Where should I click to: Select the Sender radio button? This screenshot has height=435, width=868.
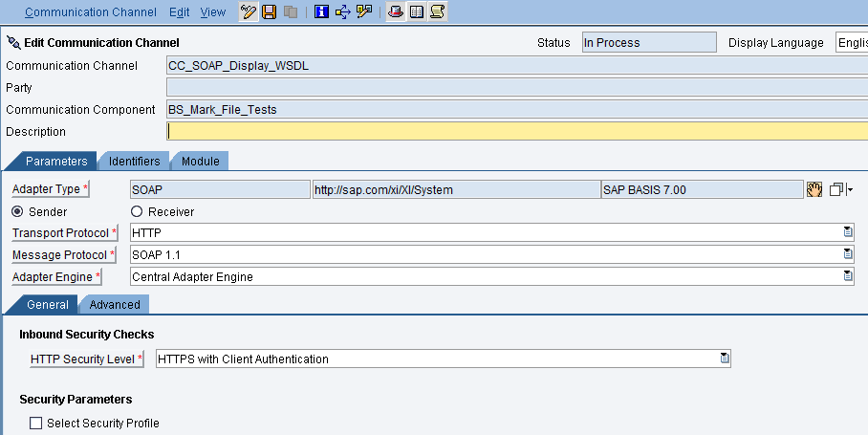[x=18, y=211]
